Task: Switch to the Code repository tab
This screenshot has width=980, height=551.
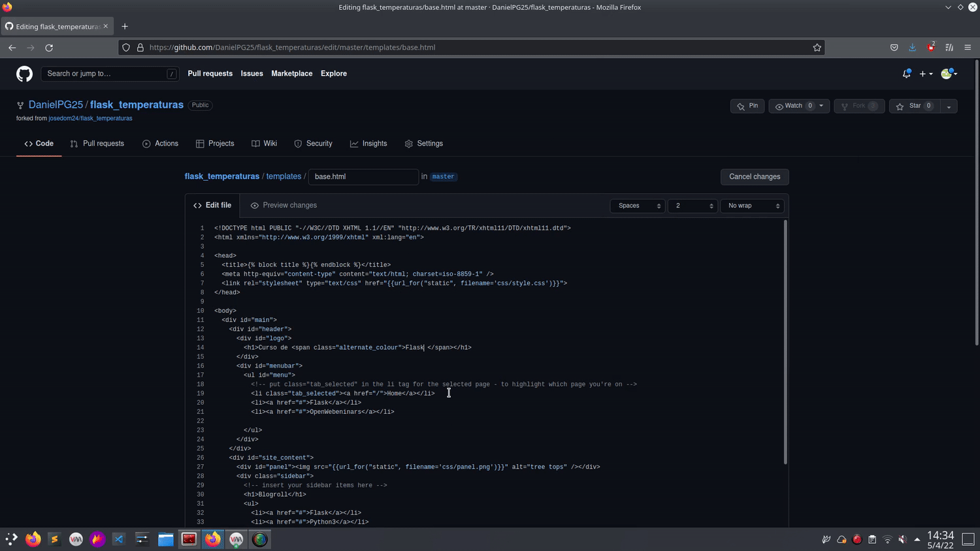Action: click(x=39, y=144)
